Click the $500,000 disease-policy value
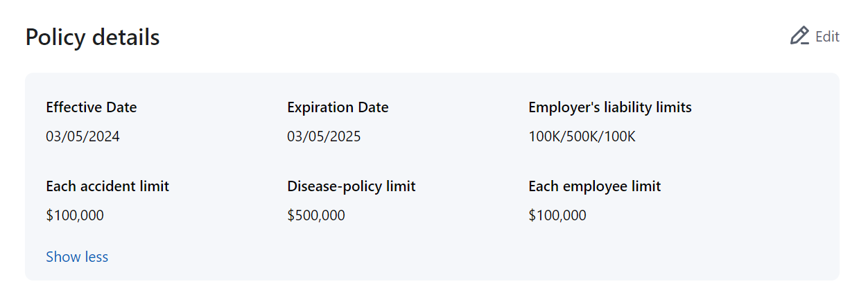The image size is (868, 302). (x=316, y=215)
